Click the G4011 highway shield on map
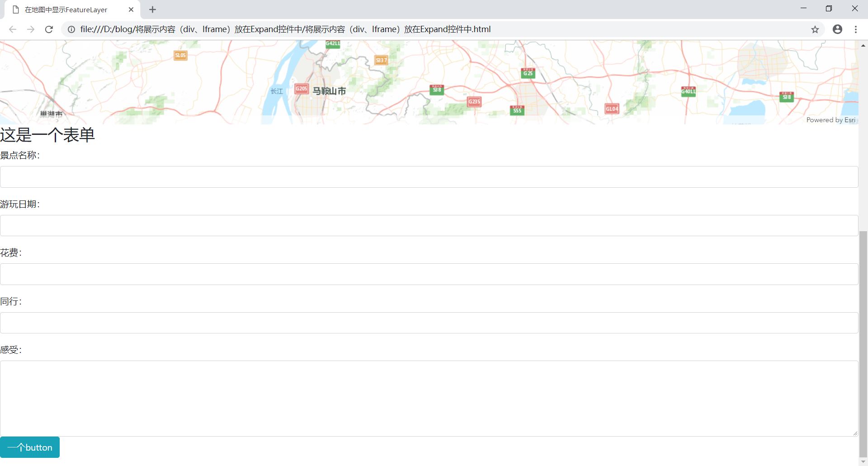Screen dimensions: 868x466 click(689, 91)
